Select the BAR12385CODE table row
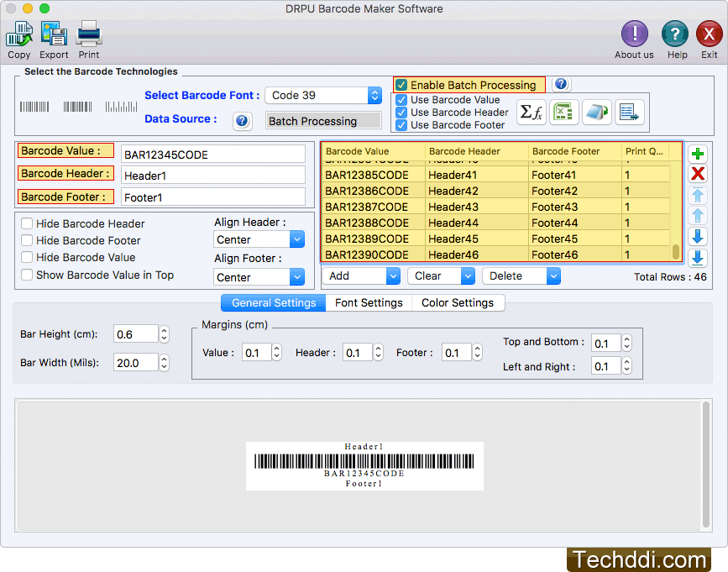The width and height of the screenshot is (728, 572). click(497, 175)
